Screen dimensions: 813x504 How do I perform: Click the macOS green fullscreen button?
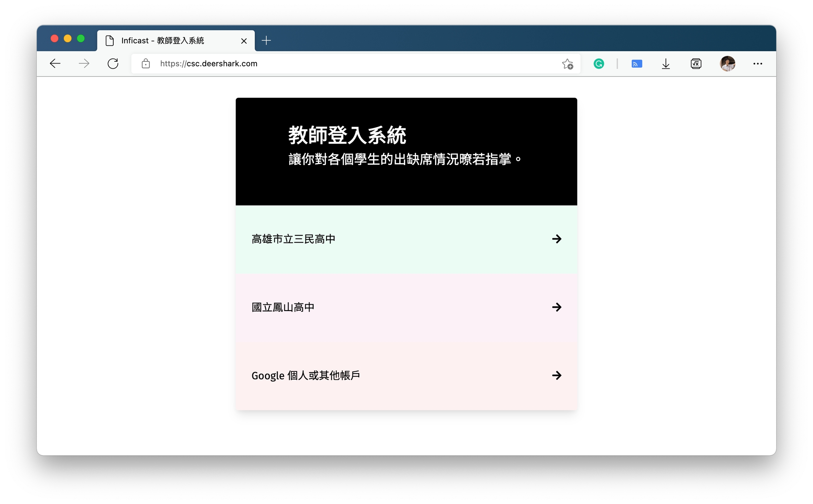point(81,38)
